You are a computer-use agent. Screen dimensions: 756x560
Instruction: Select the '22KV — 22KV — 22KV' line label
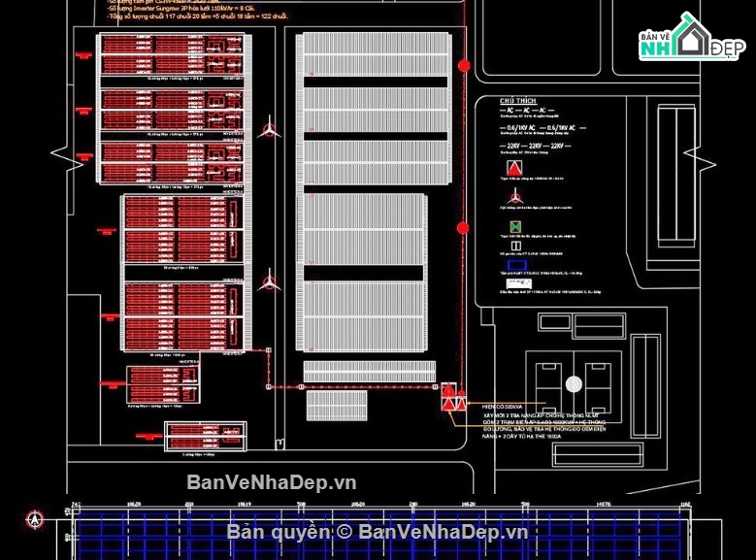(x=535, y=146)
